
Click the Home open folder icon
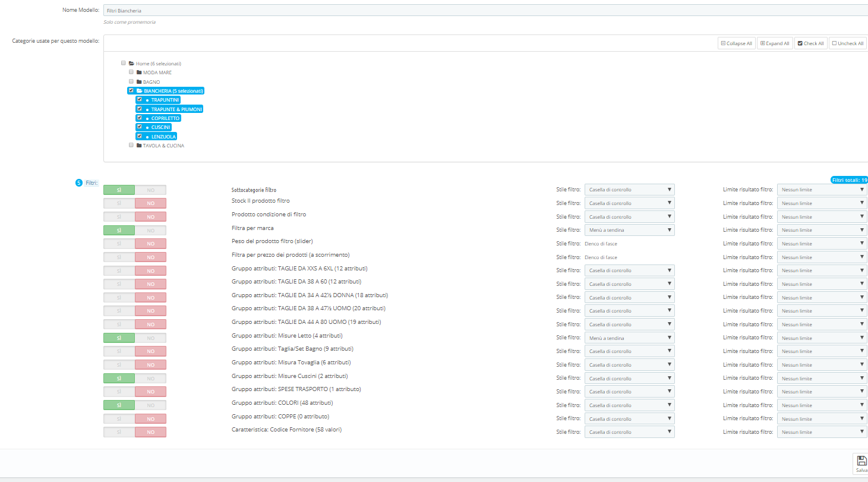(131, 64)
